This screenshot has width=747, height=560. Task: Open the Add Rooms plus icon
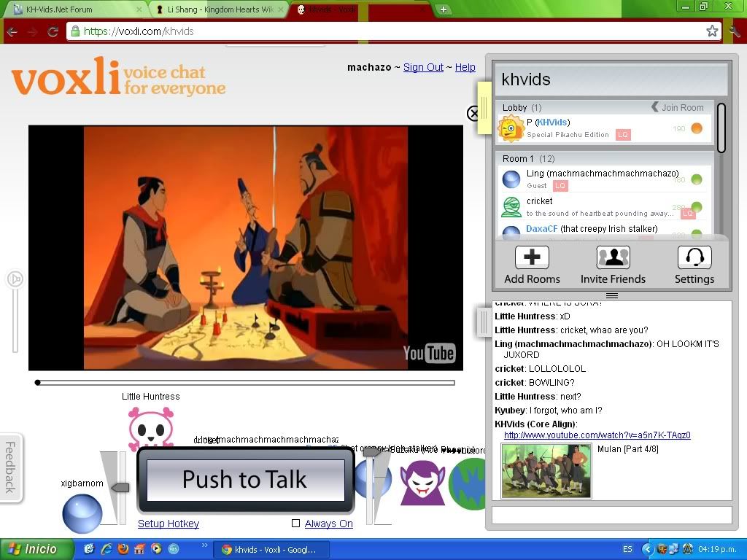pyautogui.click(x=532, y=257)
